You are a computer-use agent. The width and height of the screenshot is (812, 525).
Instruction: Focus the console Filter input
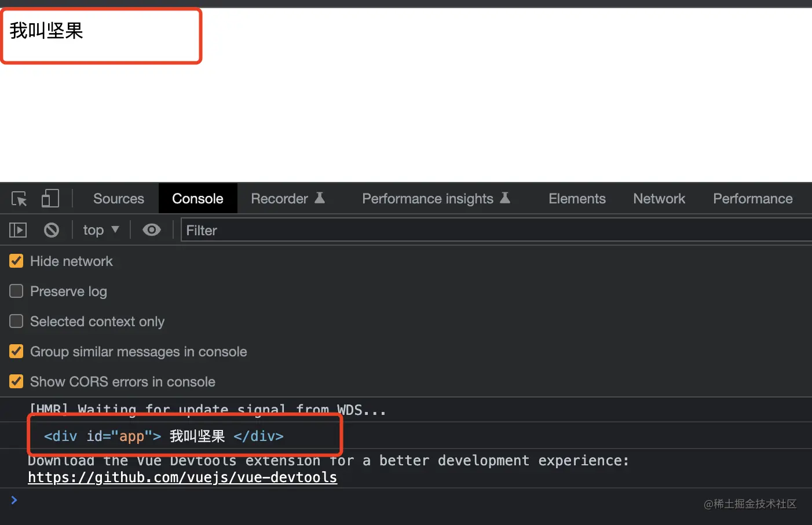point(496,230)
